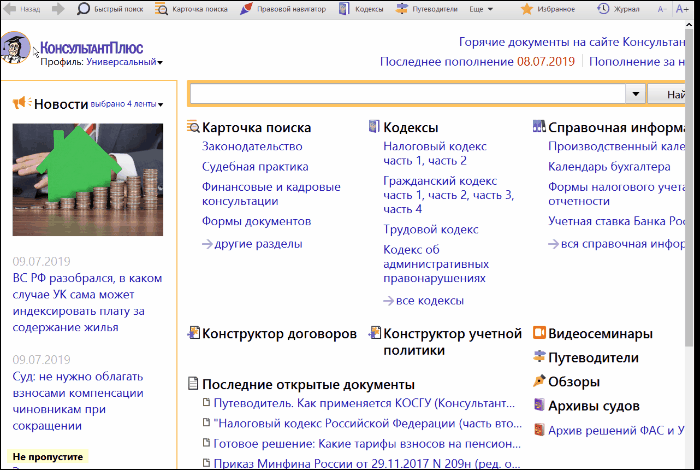
Task: Open Кодекс об административных правонарушениях link
Action: [x=436, y=263]
